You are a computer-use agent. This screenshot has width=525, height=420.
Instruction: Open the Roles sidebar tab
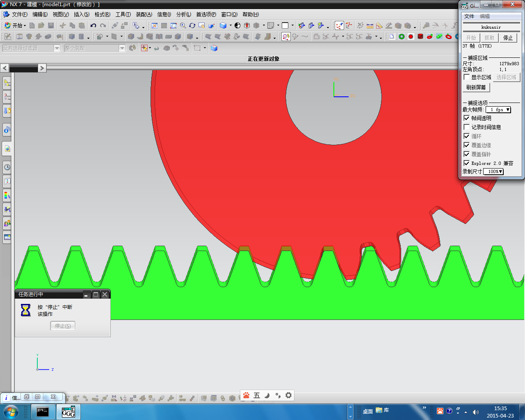7,223
